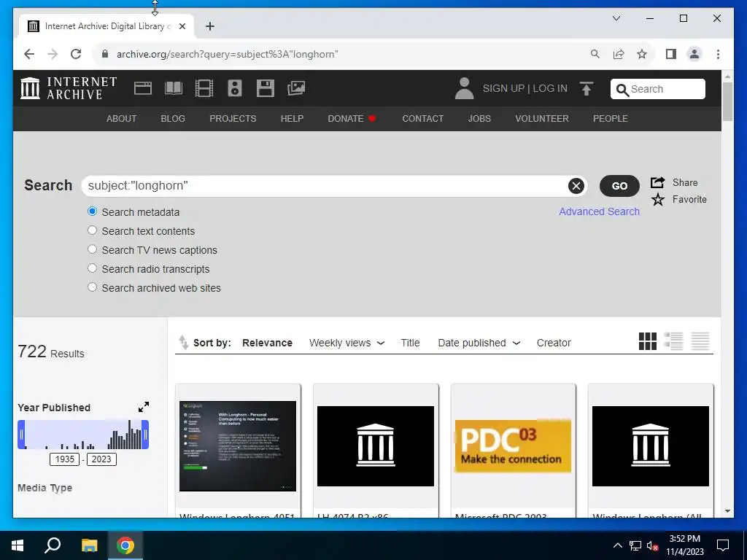Open the Internet Archive home logo
The image size is (747, 560).
click(x=68, y=88)
